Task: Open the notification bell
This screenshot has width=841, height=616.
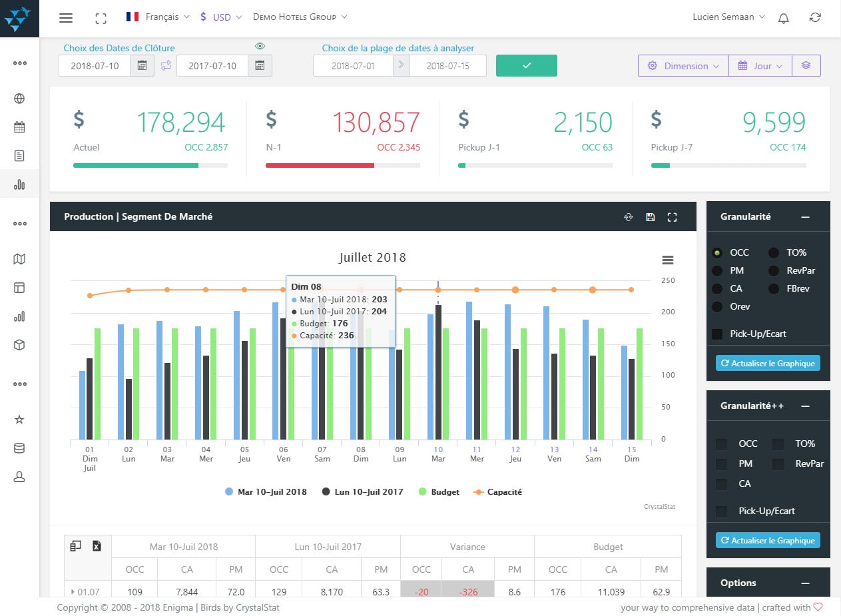Action: coord(784,18)
